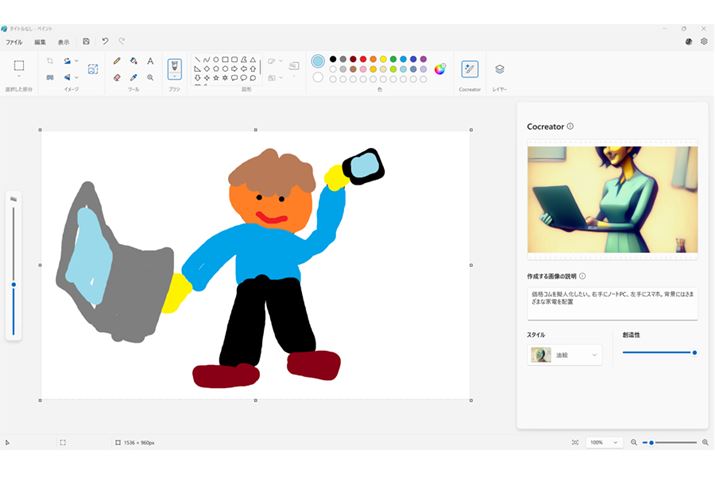Open the ファイル menu

tap(14, 42)
